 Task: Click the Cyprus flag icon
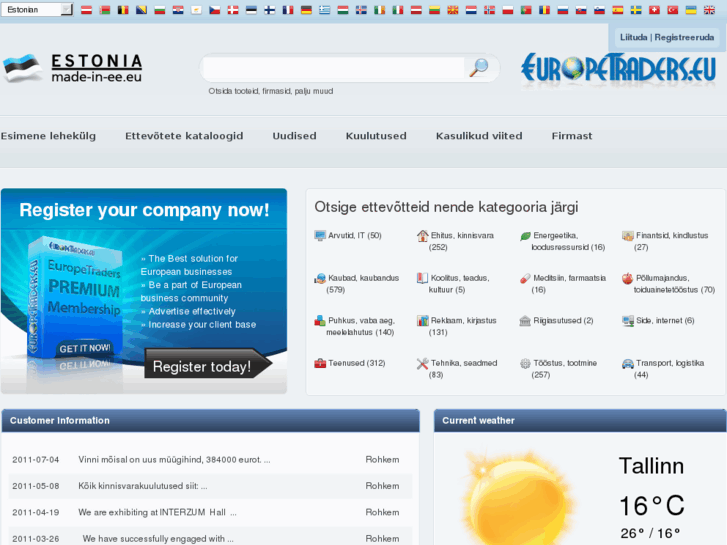tap(196, 10)
